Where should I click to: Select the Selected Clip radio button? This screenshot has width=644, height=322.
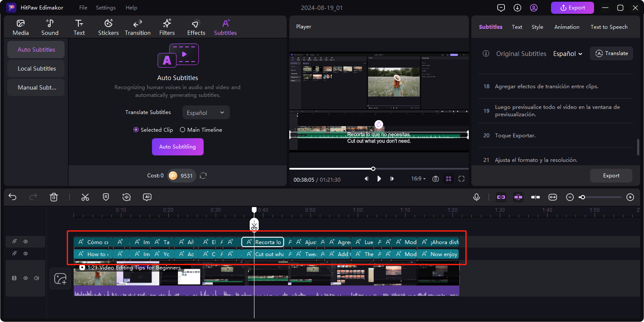pyautogui.click(x=136, y=130)
